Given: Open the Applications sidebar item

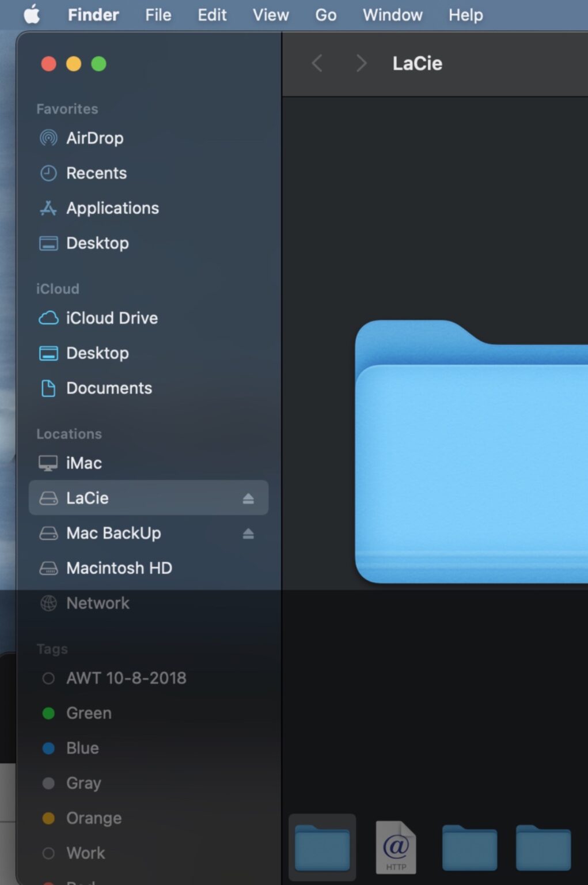Looking at the screenshot, I should click(x=113, y=208).
